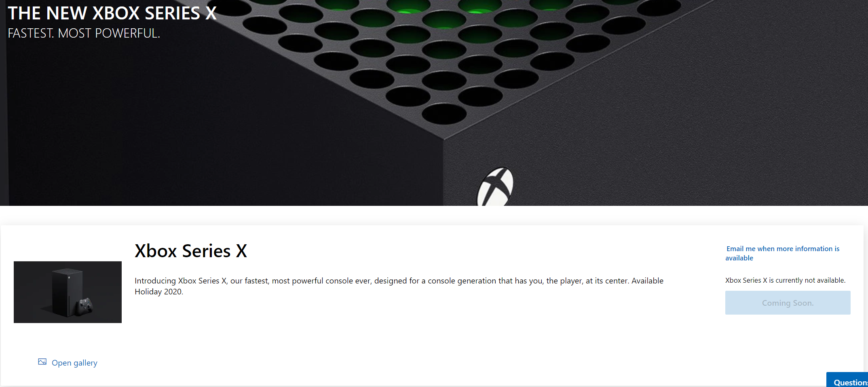Viewport: 868px width, 387px height.
Task: Click the Xbox sphere logo on the console
Action: coord(495,187)
